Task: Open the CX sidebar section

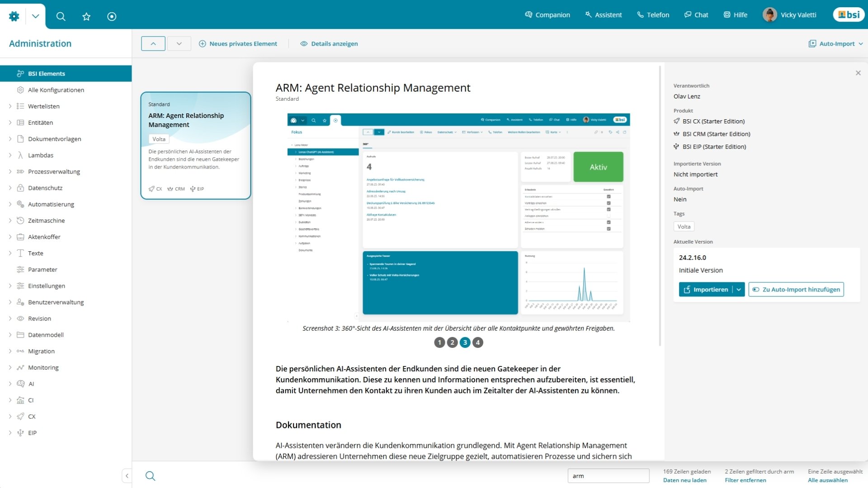Action: pos(20,416)
